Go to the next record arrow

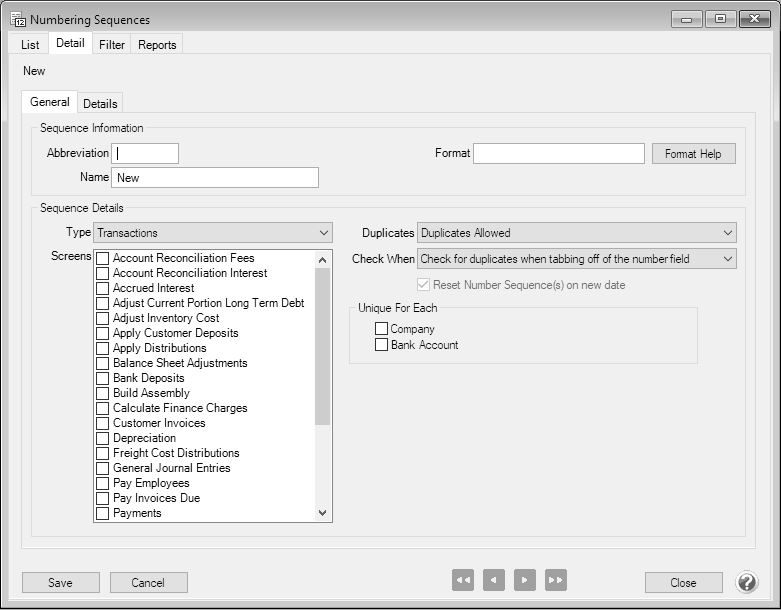pyautogui.click(x=525, y=580)
